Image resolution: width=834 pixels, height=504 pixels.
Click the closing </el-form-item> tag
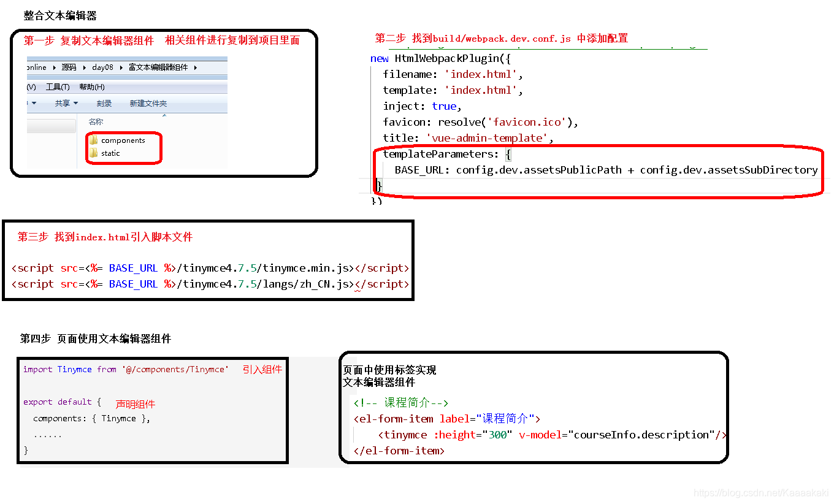[x=399, y=451]
